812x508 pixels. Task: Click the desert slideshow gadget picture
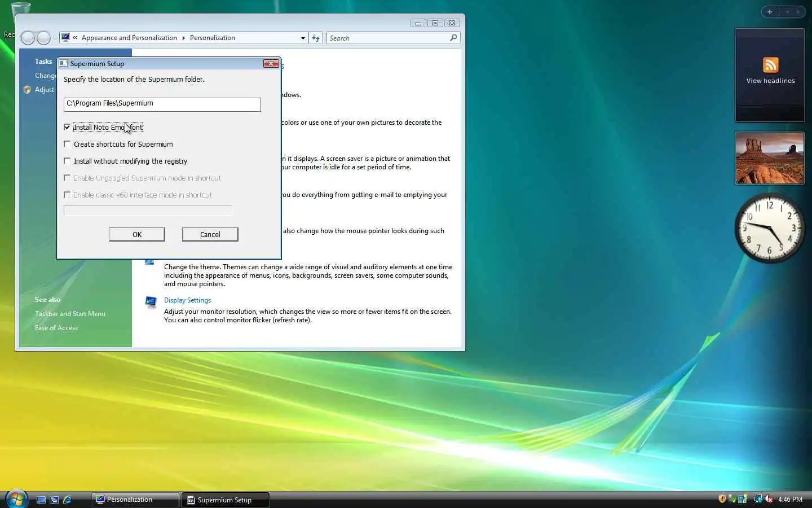pos(769,158)
